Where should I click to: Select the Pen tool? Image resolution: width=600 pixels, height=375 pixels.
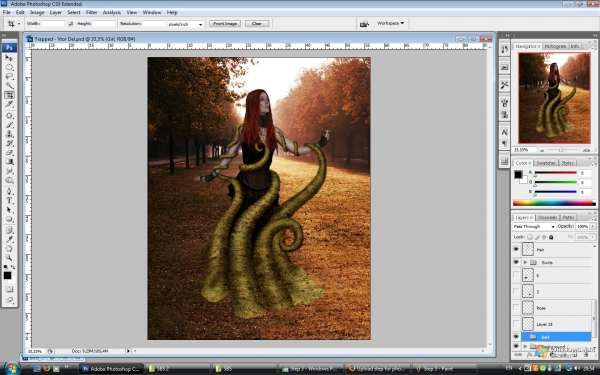coord(9,191)
